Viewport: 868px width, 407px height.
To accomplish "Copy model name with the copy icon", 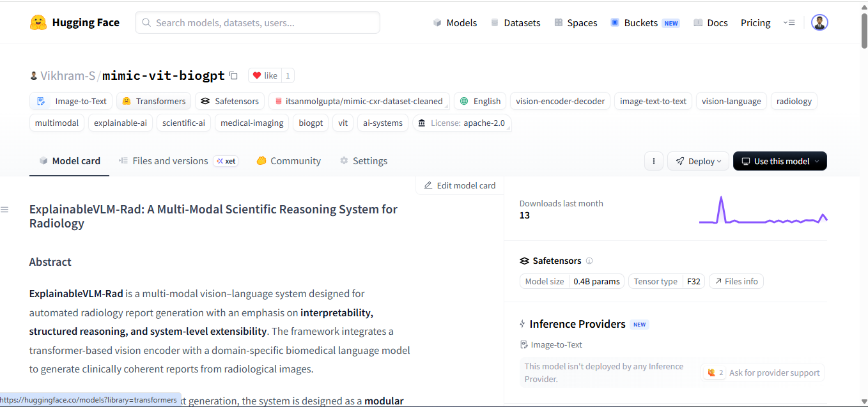I will 233,75.
